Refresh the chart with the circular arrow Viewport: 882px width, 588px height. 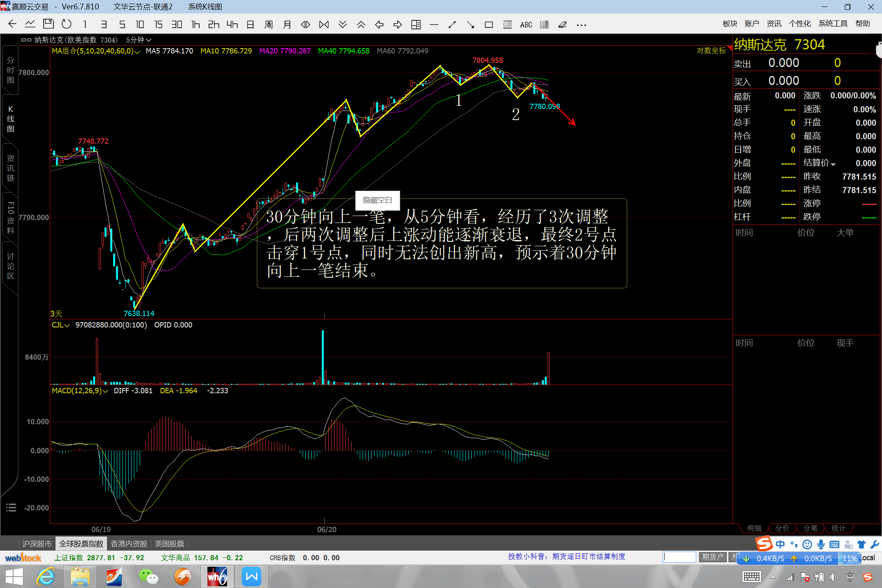point(66,24)
